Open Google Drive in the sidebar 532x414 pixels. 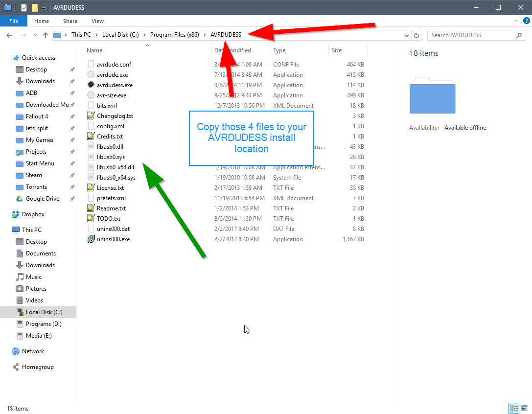point(43,199)
